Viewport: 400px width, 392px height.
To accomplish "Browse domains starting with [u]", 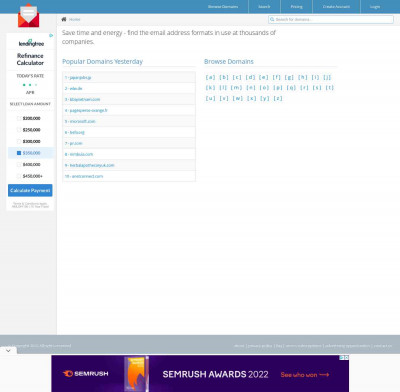I will point(210,98).
